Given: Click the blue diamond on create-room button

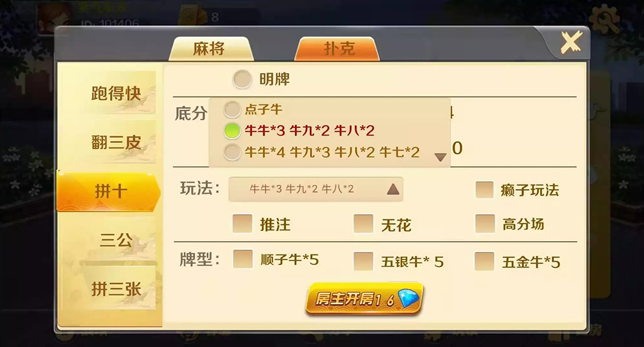Looking at the screenshot, I should [409, 298].
